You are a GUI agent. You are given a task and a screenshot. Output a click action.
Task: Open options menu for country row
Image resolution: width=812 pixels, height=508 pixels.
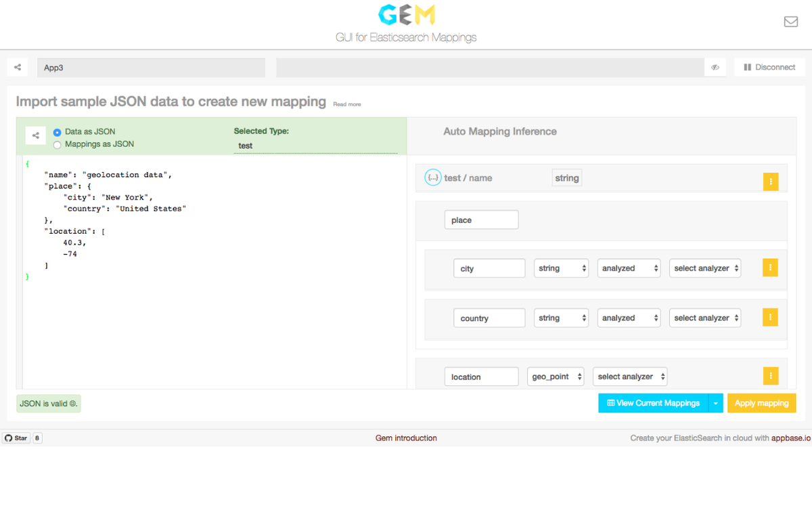[770, 317]
